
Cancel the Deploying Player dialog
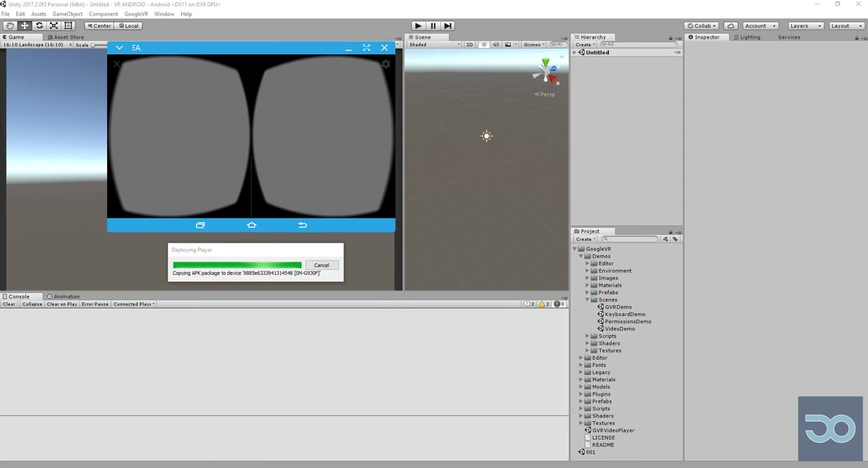pyautogui.click(x=321, y=265)
